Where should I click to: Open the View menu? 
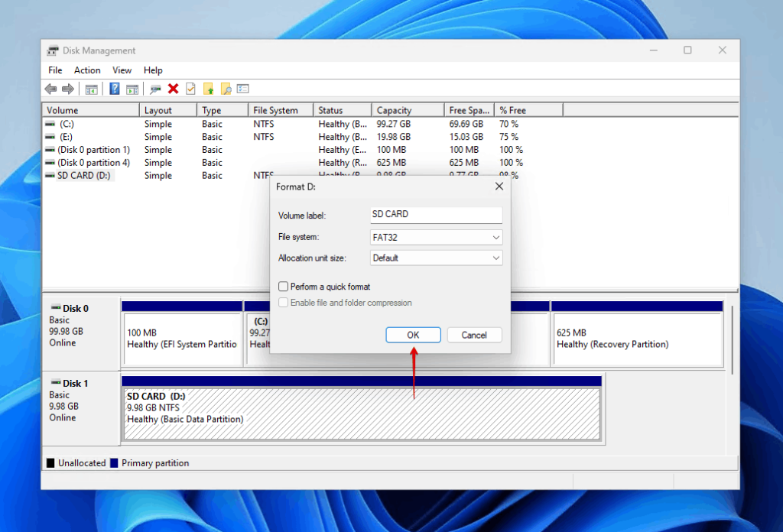[x=122, y=70]
